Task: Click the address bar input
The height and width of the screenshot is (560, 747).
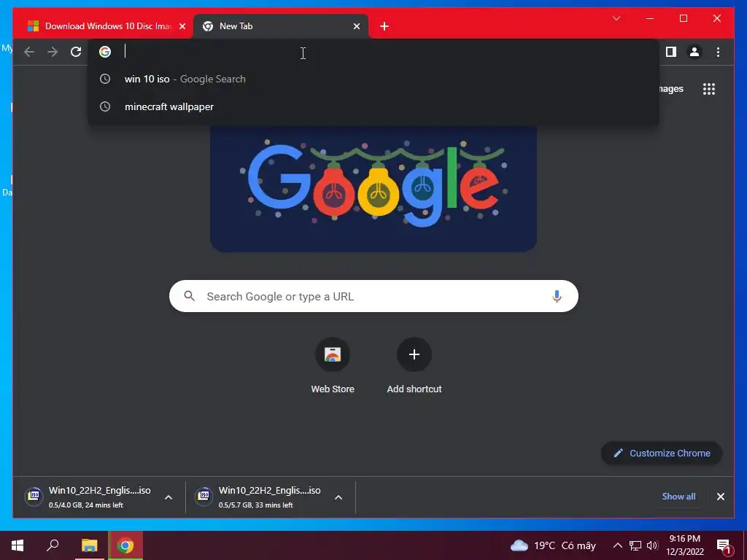Action: [x=374, y=52]
